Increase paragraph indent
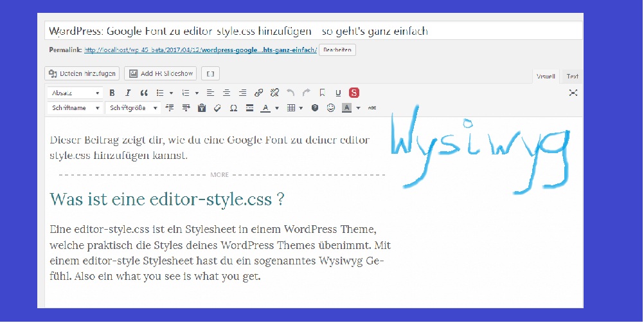Viewport: 644px width, 323px height. tap(186, 107)
